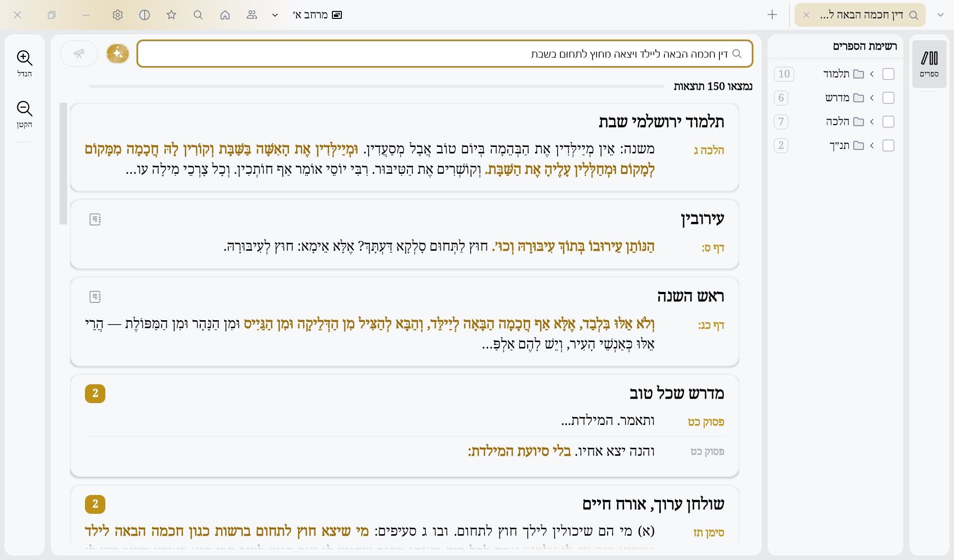
Task: Check the תלמוד category checkbox
Action: (x=888, y=74)
